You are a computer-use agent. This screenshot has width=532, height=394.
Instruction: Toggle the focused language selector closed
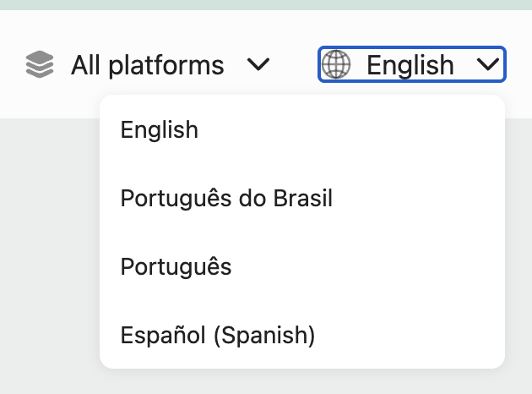click(x=412, y=64)
